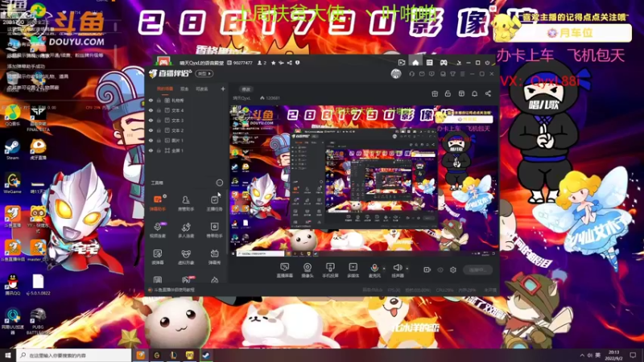Viewport: 644px width, 362px height.
Task: Toggle visibility of 文本 3 layer
Action: coord(151,120)
